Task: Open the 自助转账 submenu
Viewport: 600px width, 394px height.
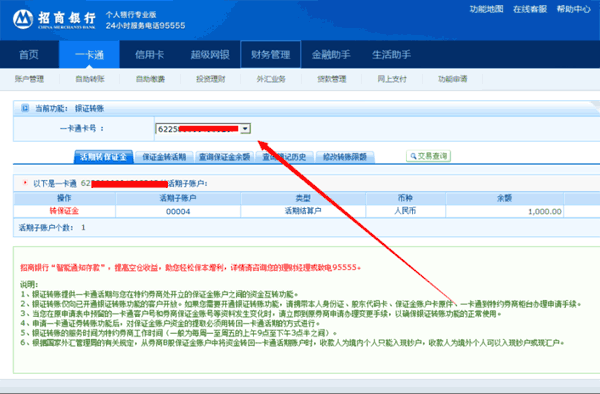Action: pos(90,79)
